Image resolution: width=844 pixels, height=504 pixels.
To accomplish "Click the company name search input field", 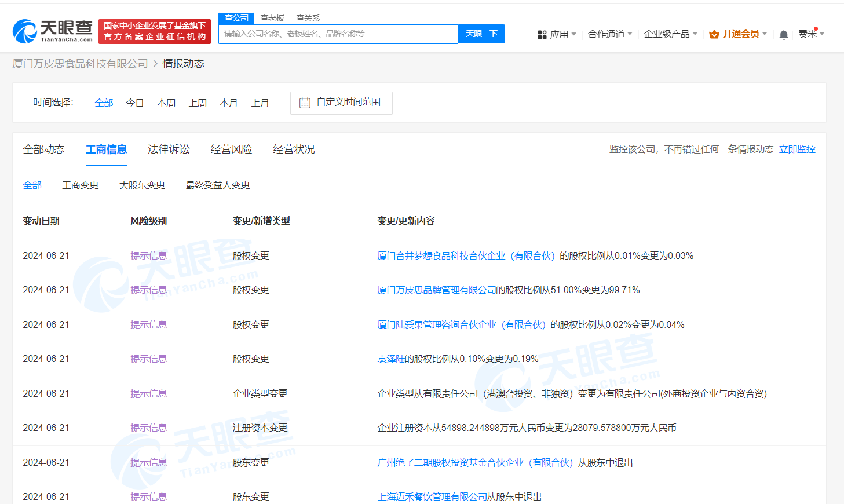I will (x=338, y=34).
